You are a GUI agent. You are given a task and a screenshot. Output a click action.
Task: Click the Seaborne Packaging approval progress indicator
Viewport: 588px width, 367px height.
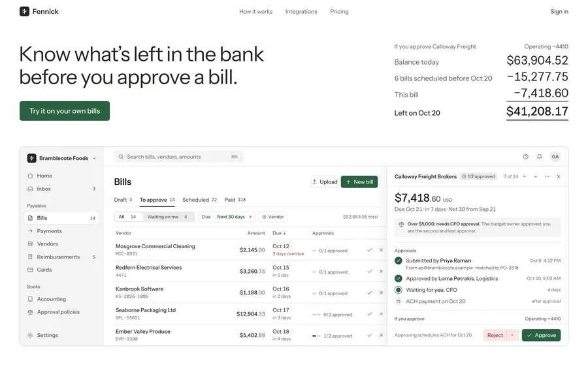[x=316, y=315]
